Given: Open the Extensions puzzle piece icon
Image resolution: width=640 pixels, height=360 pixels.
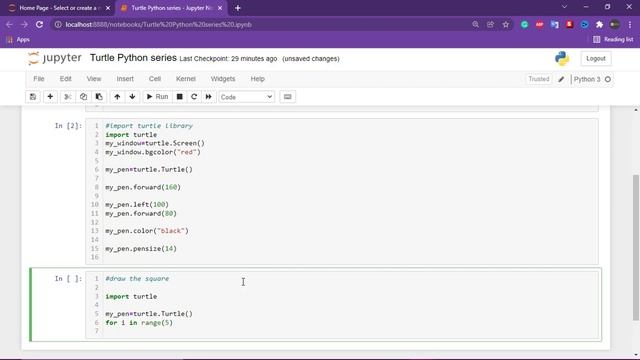Looking at the screenshot, I should 600,24.
